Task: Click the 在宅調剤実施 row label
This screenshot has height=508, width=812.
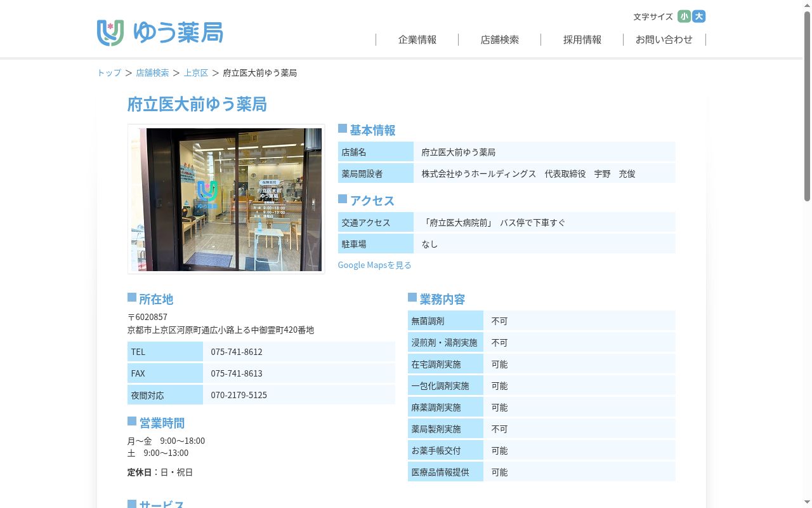Action: [x=445, y=364]
